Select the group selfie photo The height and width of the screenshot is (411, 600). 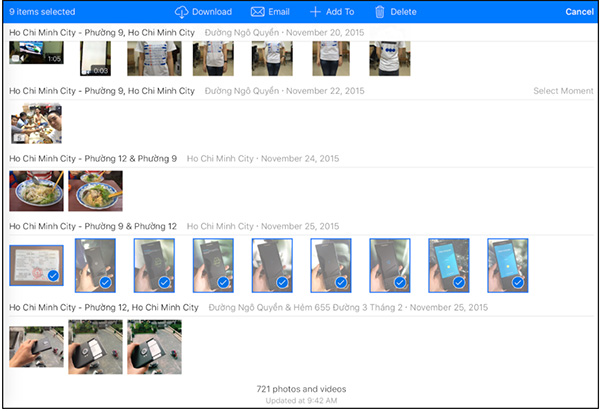click(x=36, y=124)
